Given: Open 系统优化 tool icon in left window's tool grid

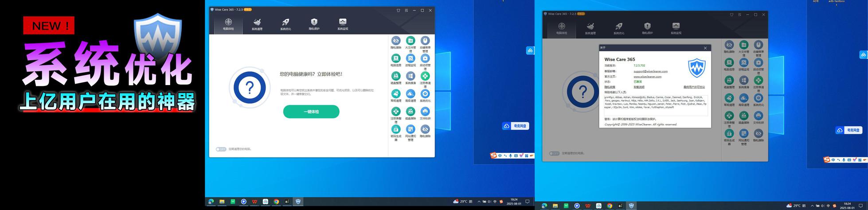Looking at the screenshot, I should [425, 96].
